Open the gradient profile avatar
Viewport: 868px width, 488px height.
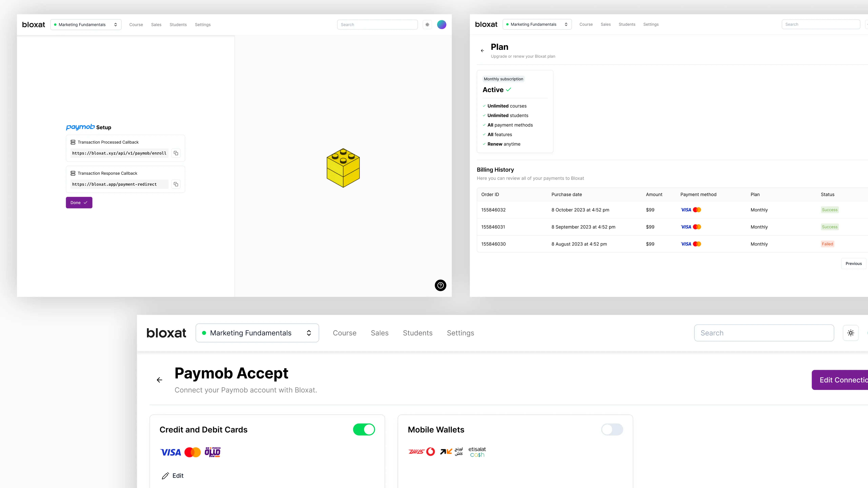click(441, 25)
